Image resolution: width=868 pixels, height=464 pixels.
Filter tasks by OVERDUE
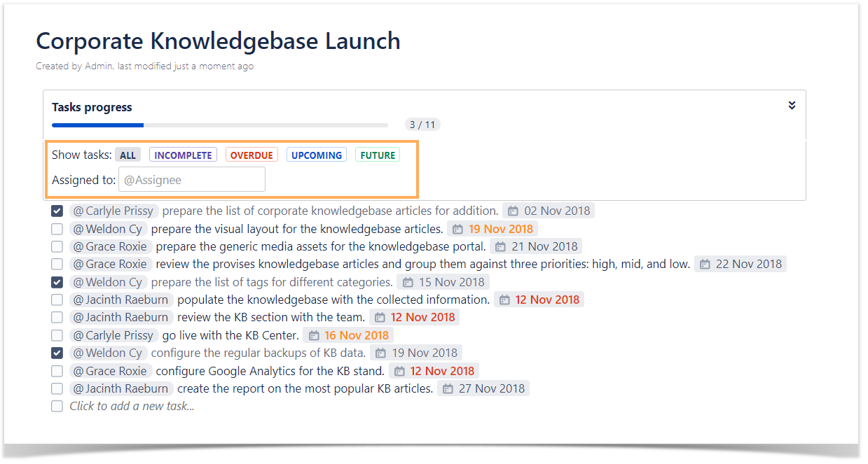click(x=252, y=155)
